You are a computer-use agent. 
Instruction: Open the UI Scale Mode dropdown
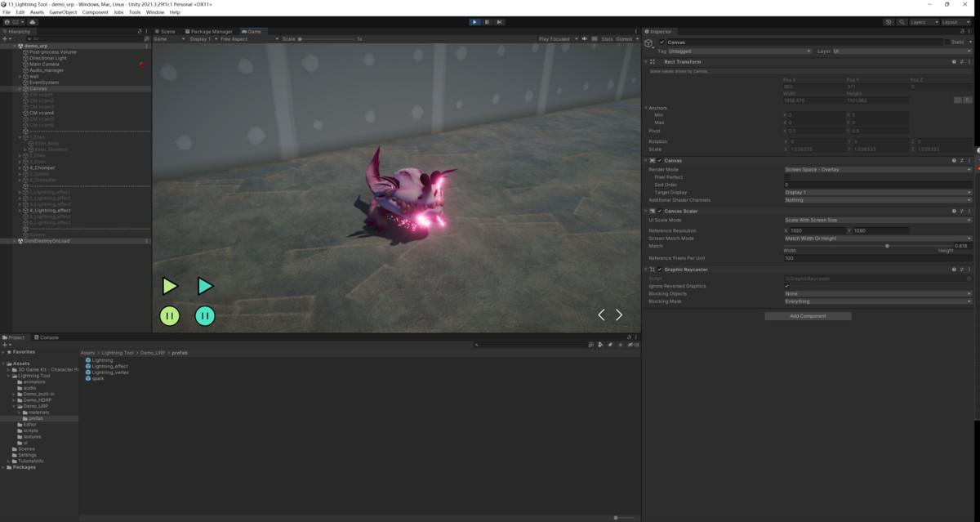point(879,220)
